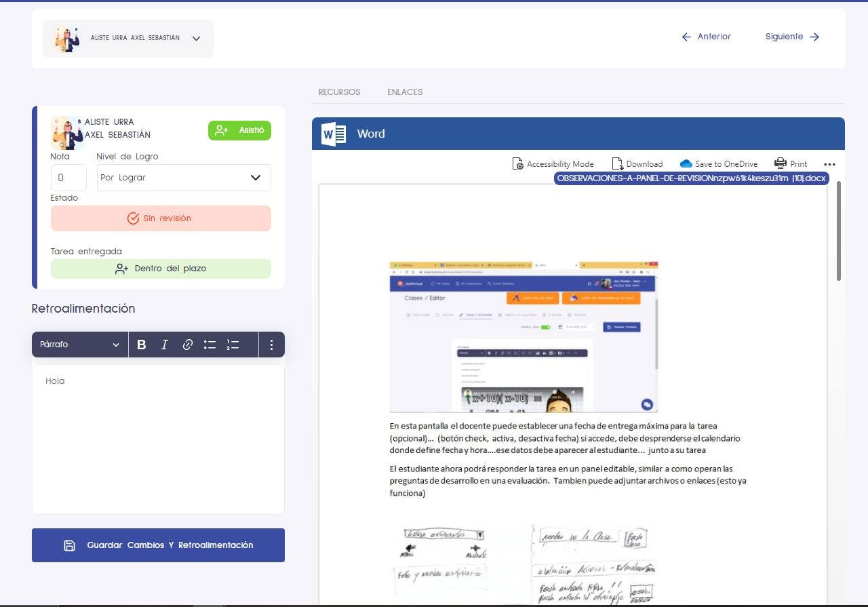This screenshot has width=868, height=607.
Task: Switch to the ENLACES tab
Action: click(x=405, y=92)
